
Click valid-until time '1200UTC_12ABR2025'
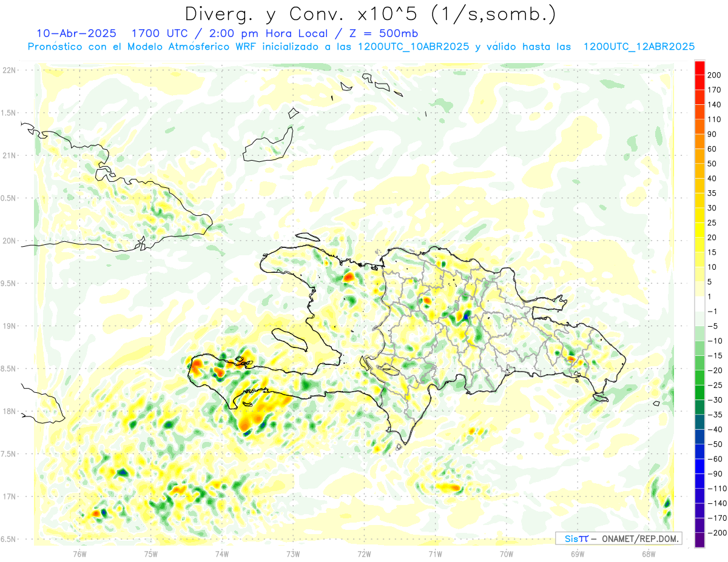tap(639, 47)
